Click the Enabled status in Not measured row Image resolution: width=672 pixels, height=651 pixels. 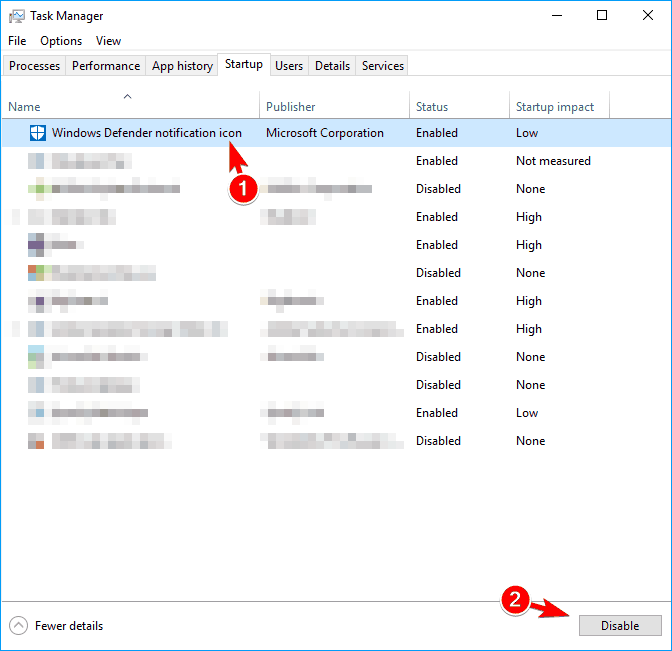(437, 161)
